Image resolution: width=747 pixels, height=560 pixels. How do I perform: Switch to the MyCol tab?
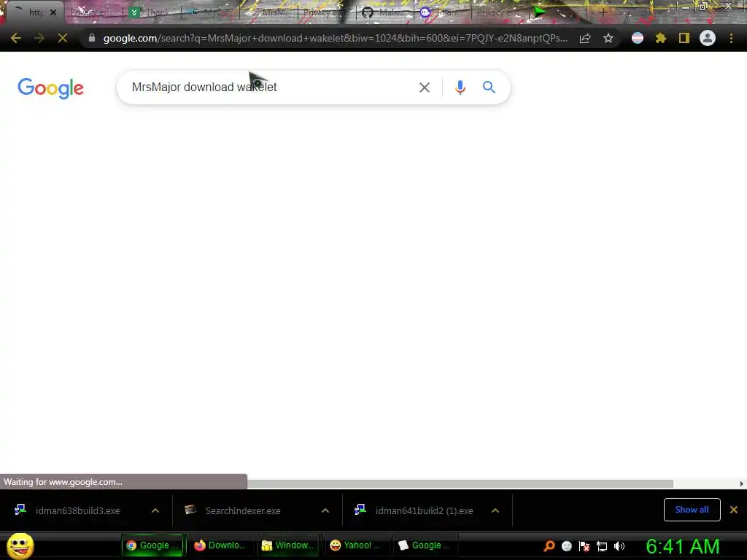tap(210, 12)
